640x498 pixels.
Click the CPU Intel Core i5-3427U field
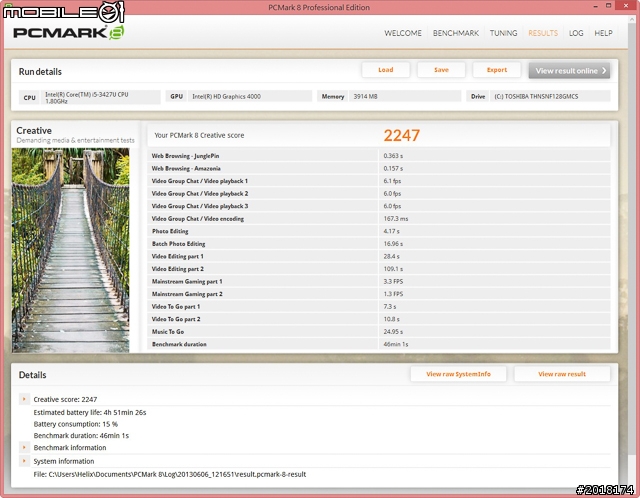(x=90, y=97)
